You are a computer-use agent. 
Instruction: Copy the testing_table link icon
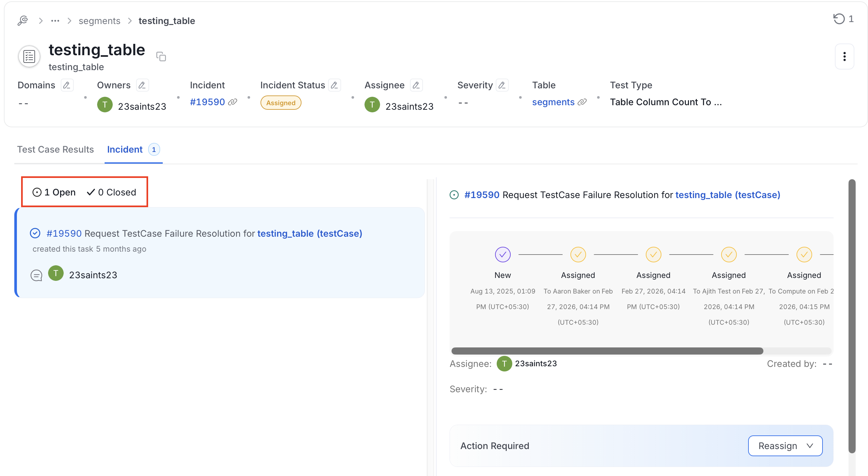[161, 56]
